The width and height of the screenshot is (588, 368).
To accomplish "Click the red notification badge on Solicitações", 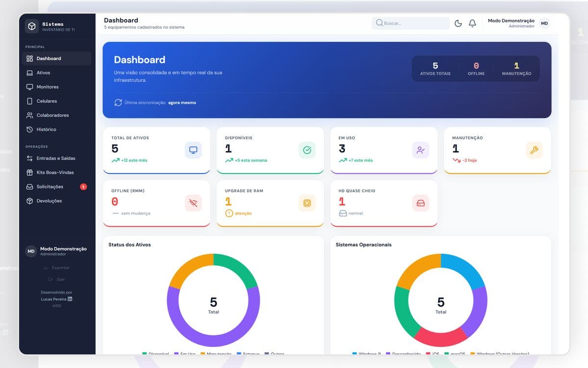I will click(83, 187).
